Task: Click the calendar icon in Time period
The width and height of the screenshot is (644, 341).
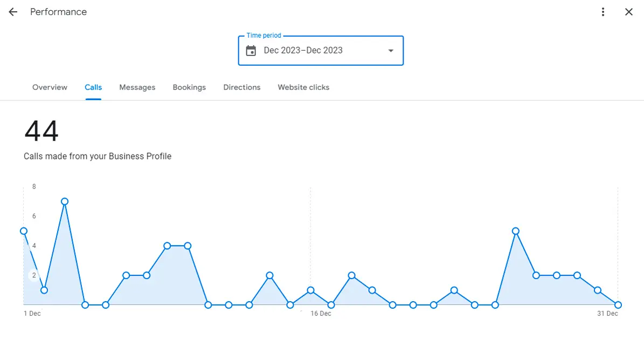Action: point(251,51)
